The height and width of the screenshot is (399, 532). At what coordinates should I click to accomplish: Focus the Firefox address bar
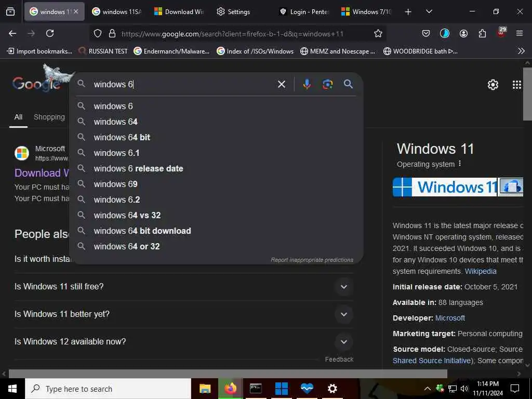click(237, 34)
